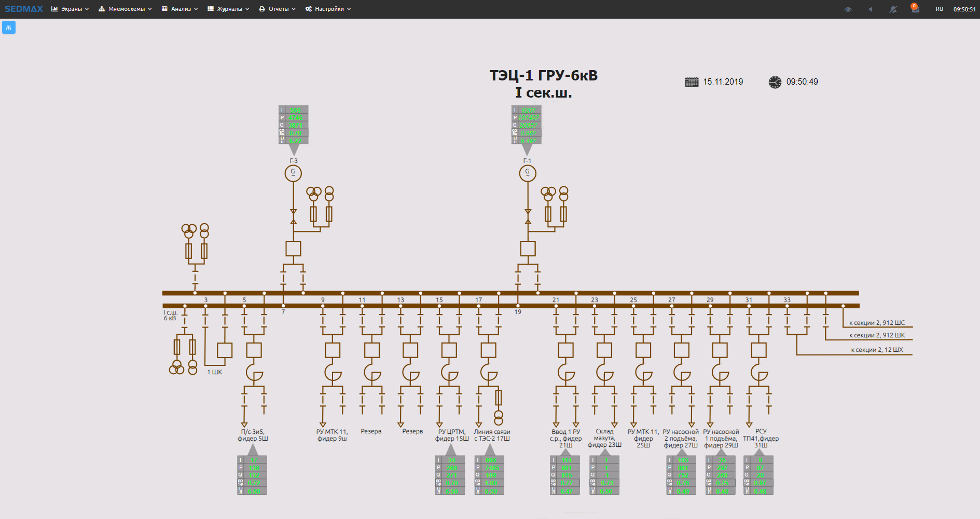This screenshot has height=519, width=980.
Task: Open the messages inbox with 0 badge
Action: point(915,9)
